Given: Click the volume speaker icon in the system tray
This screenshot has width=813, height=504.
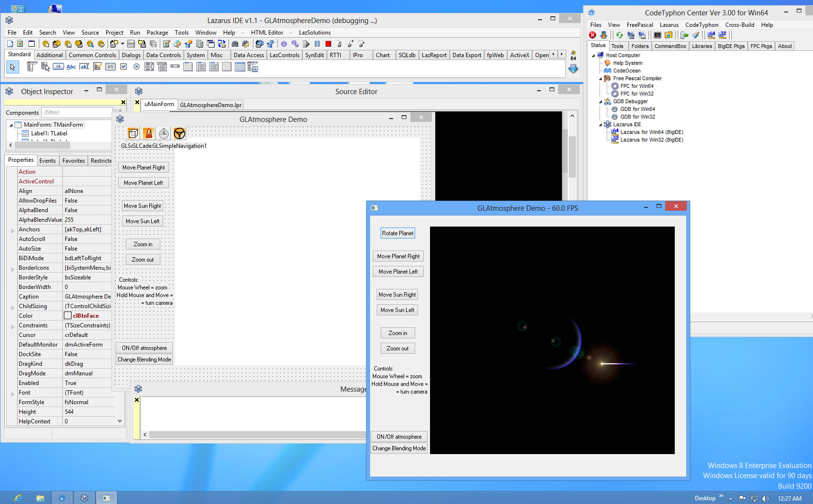Looking at the screenshot, I should pos(766,498).
